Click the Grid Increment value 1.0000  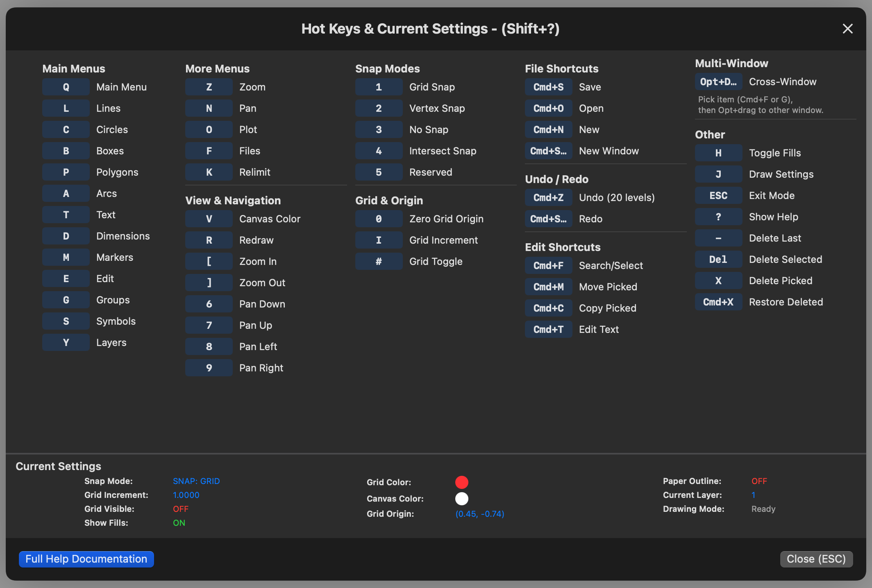click(x=186, y=495)
